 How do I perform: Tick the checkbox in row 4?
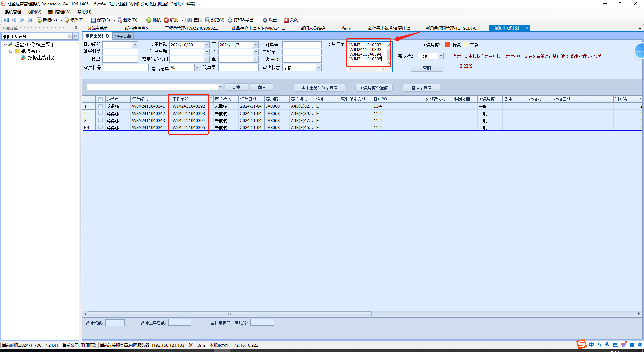tap(100, 127)
